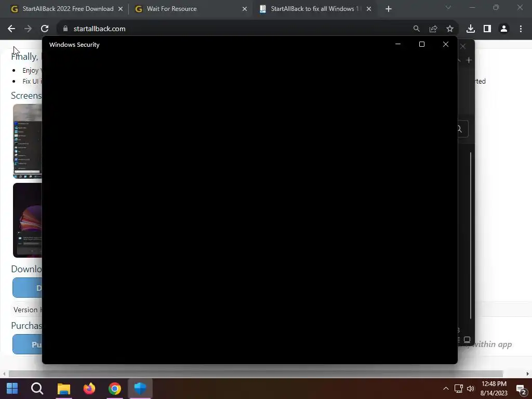Close the StartAllBack to fix tab
This screenshot has width=532, height=399.
369,9
